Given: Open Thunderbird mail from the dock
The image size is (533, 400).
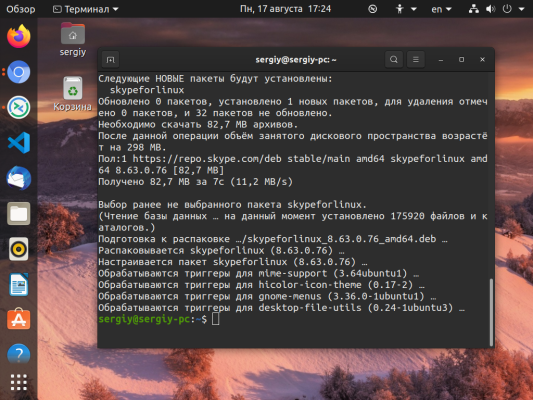Looking at the screenshot, I should coord(19,178).
